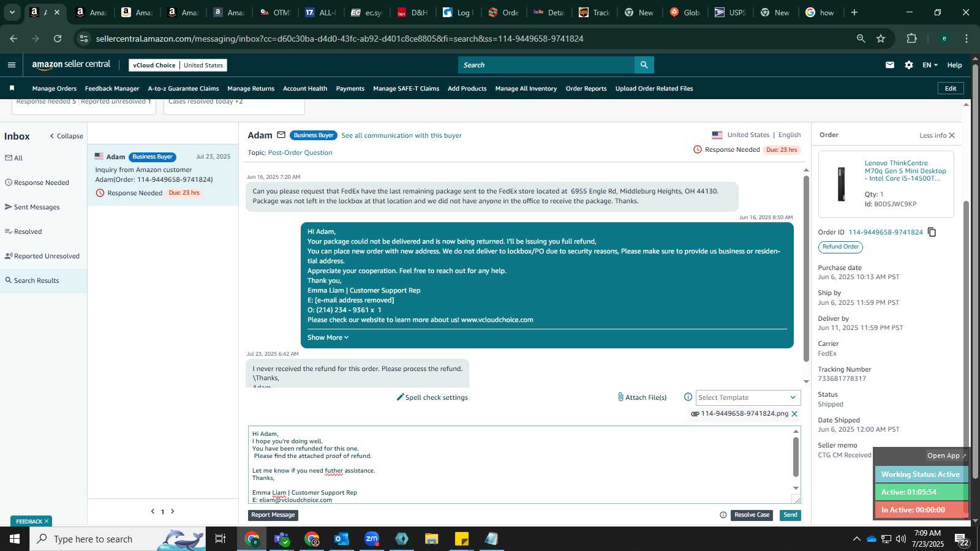This screenshot has height=551, width=980.
Task: Open a new browser tab
Action: (x=854, y=12)
